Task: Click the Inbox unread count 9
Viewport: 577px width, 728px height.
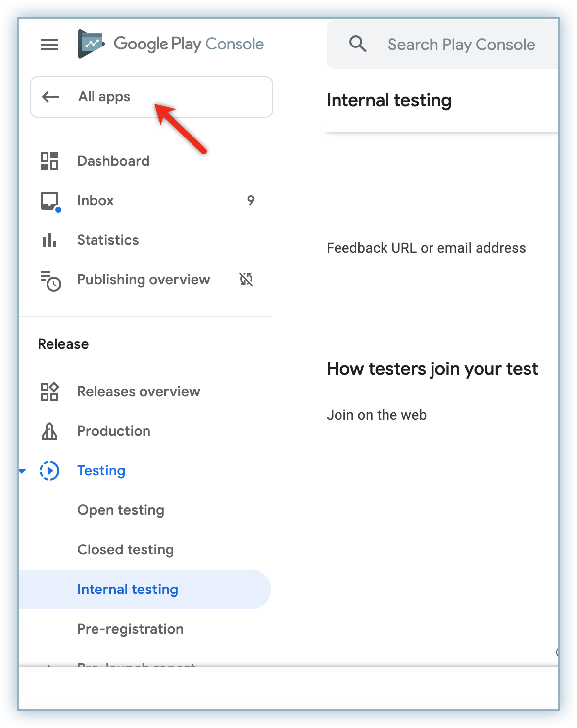Action: pyautogui.click(x=251, y=201)
